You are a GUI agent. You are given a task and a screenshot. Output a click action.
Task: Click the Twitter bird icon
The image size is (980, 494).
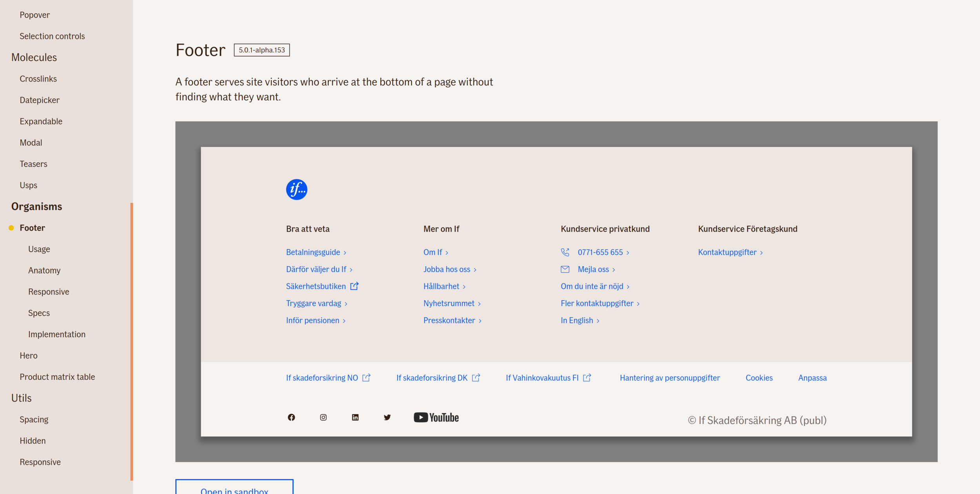pyautogui.click(x=387, y=417)
